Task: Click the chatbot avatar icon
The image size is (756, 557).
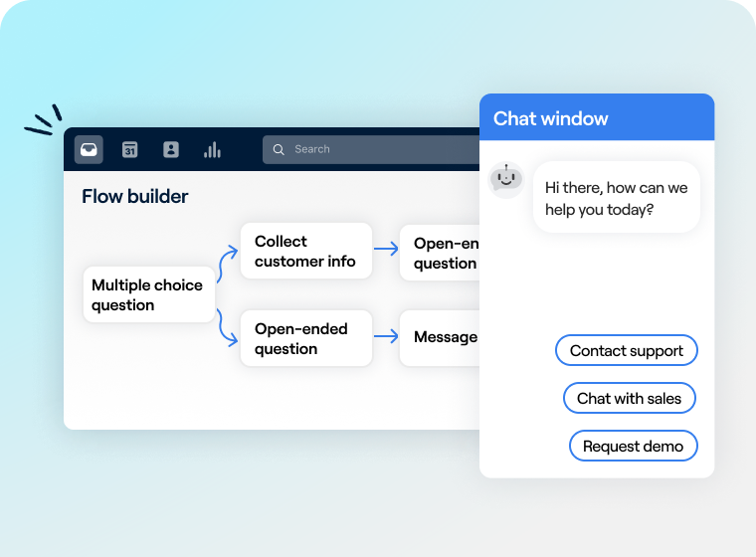Action: [x=505, y=179]
